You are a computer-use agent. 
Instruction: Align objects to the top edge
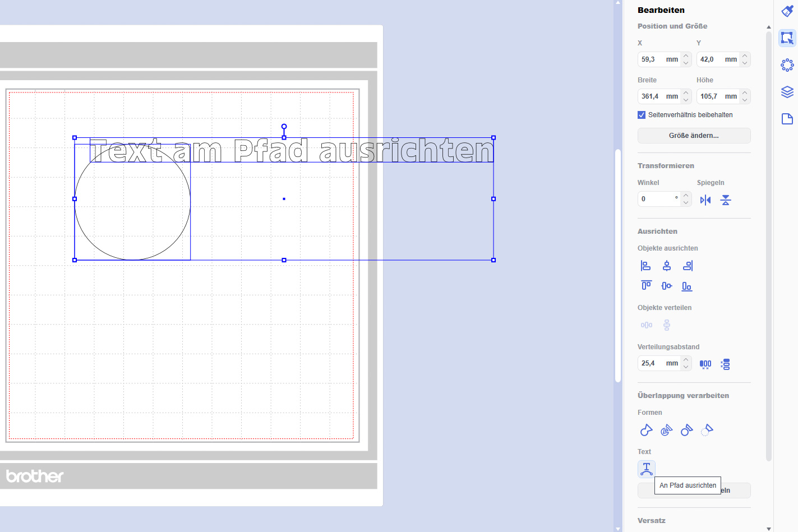click(x=646, y=286)
